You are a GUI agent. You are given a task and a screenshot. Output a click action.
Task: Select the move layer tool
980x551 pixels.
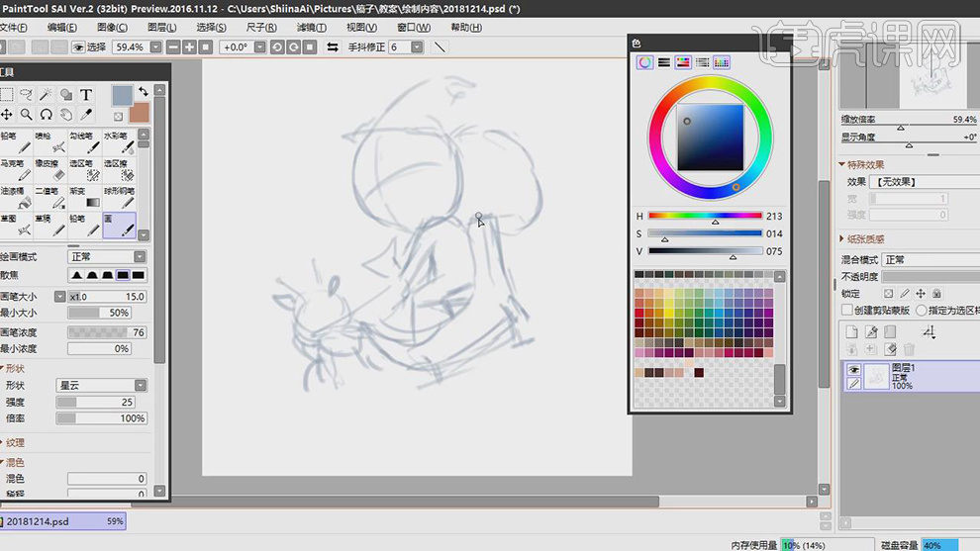tap(7, 115)
